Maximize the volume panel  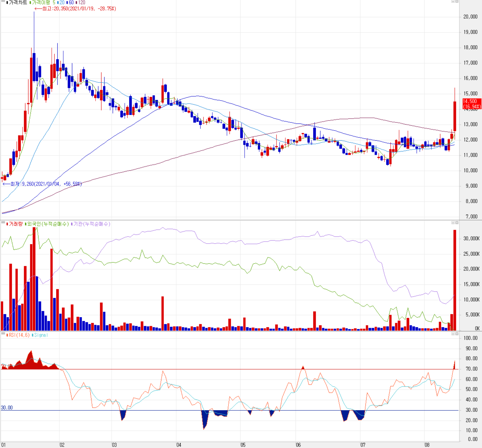(x=453, y=223)
